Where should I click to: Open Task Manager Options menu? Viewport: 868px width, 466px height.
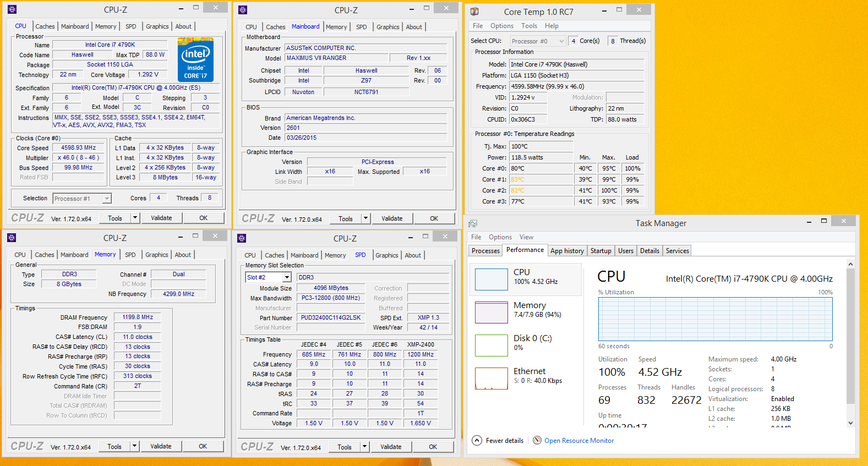coord(500,237)
